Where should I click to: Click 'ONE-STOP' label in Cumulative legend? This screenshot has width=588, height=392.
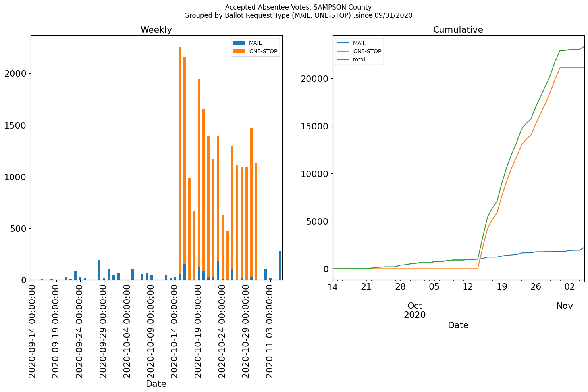pyautogui.click(x=367, y=52)
